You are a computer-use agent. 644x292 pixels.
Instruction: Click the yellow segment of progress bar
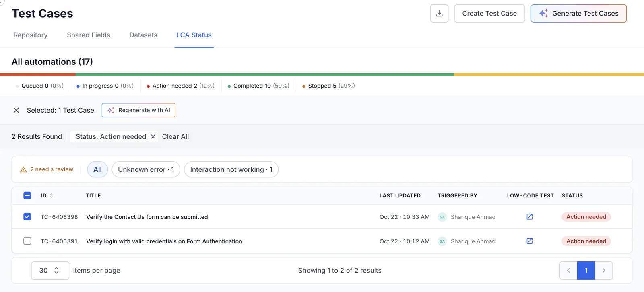(x=549, y=74)
